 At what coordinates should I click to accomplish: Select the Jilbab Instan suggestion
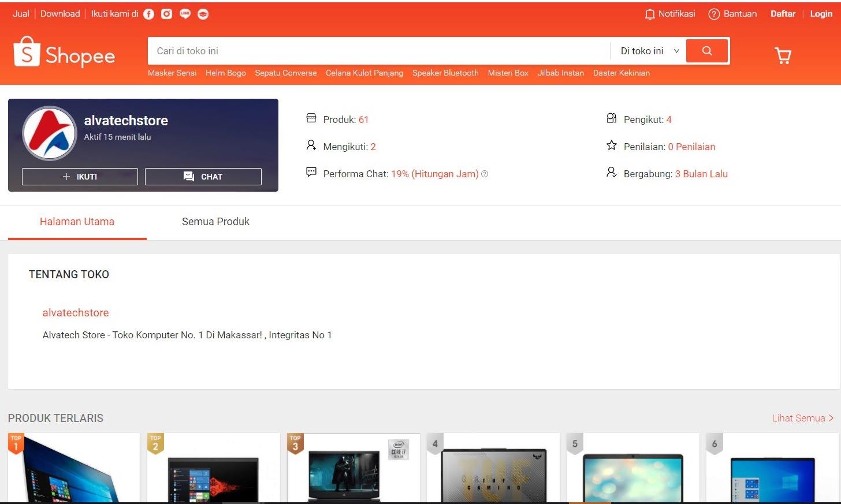561,73
